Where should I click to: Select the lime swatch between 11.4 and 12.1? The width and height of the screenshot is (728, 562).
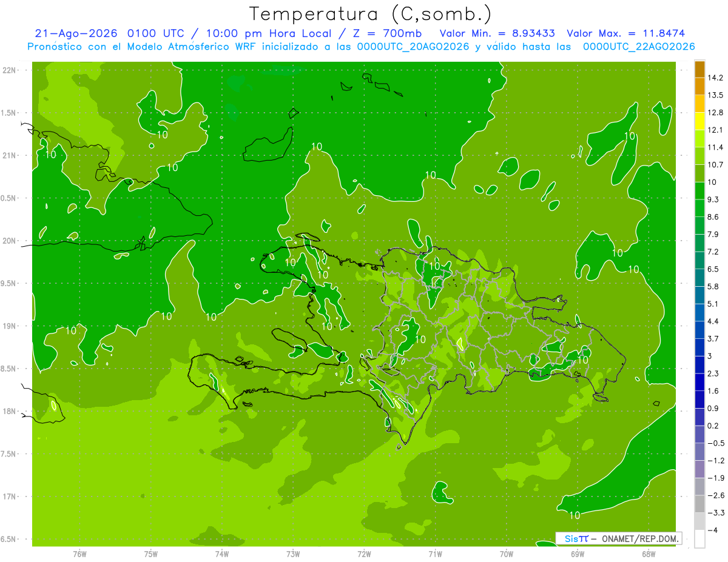coord(699,138)
